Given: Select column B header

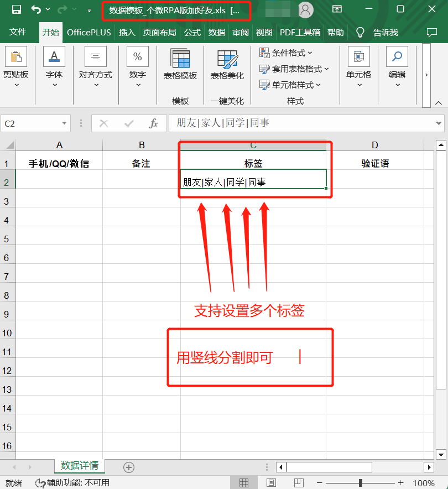Looking at the screenshot, I should [142, 145].
